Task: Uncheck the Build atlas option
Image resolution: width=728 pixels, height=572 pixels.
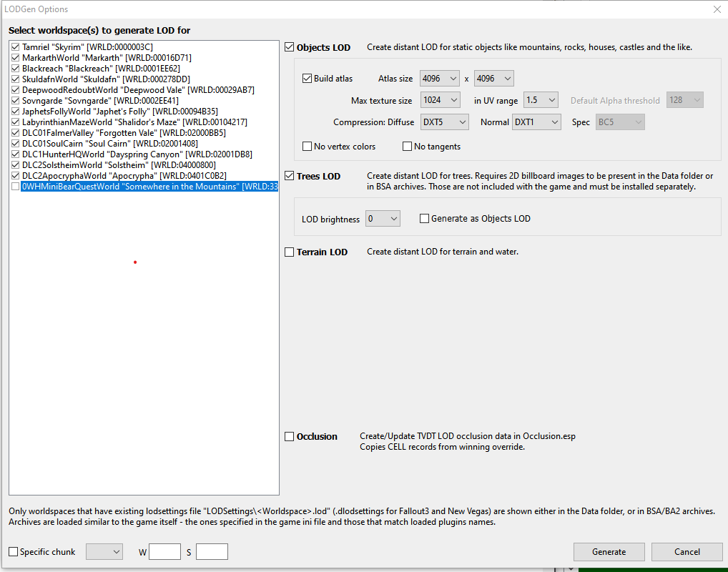Action: pyautogui.click(x=307, y=79)
